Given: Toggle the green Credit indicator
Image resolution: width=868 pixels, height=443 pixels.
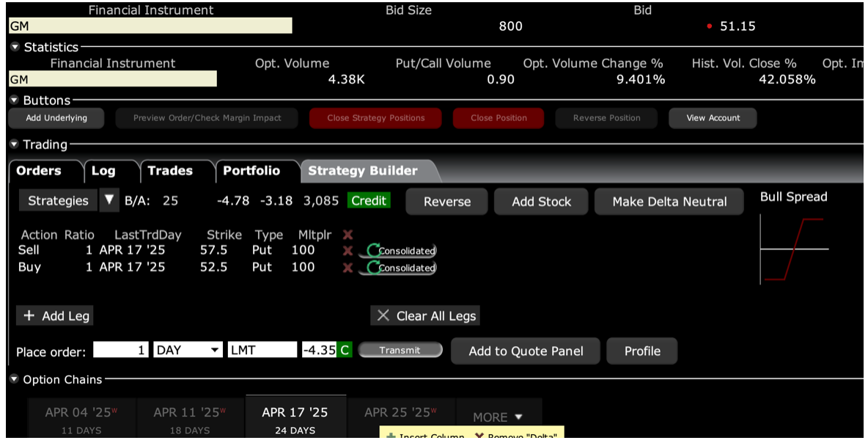Looking at the screenshot, I should click(x=369, y=201).
